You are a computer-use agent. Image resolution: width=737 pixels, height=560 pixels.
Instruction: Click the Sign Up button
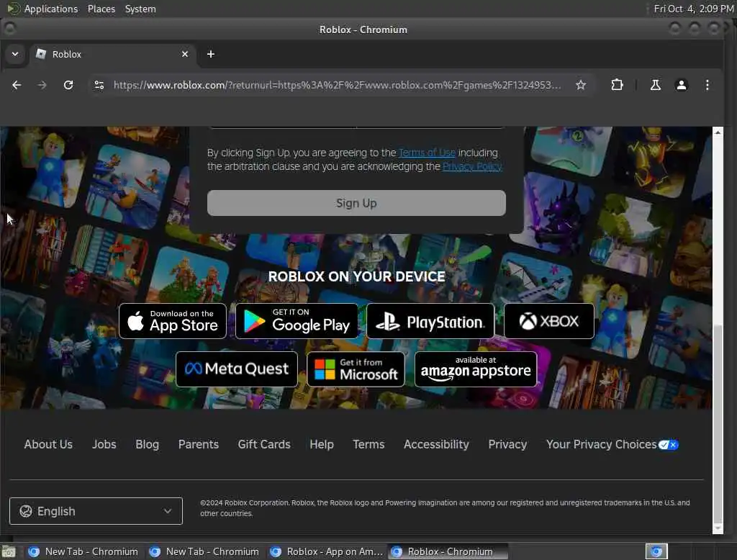356,203
